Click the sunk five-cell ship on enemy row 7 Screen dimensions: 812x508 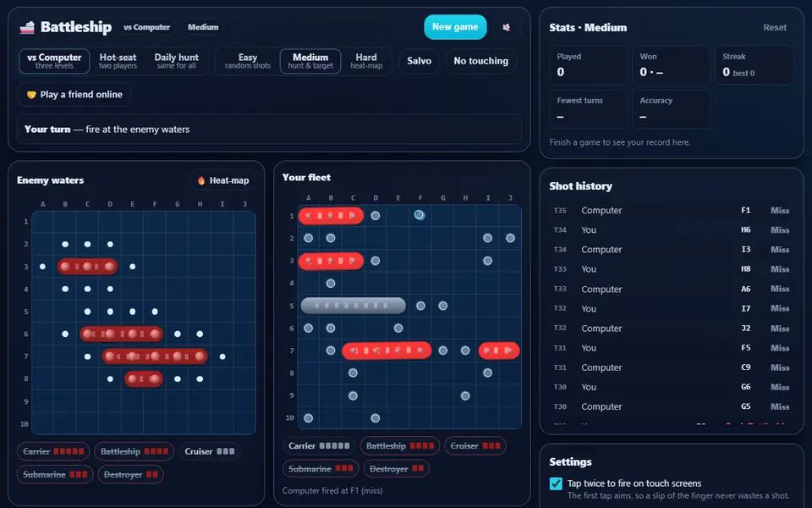pyautogui.click(x=155, y=356)
